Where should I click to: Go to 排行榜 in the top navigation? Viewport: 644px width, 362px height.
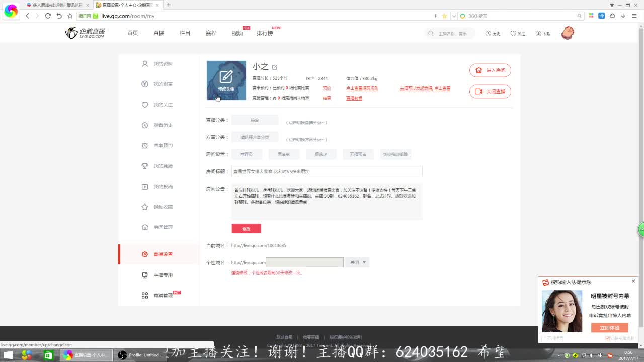[x=265, y=33]
